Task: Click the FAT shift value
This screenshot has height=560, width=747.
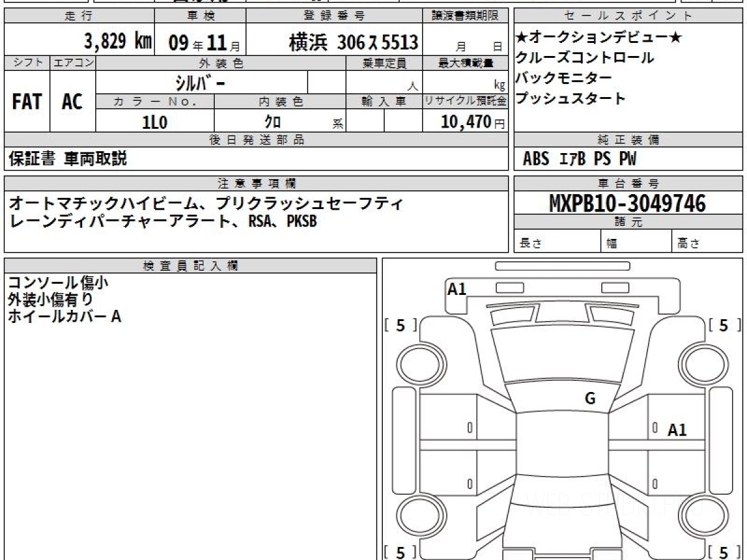Action: (x=27, y=101)
